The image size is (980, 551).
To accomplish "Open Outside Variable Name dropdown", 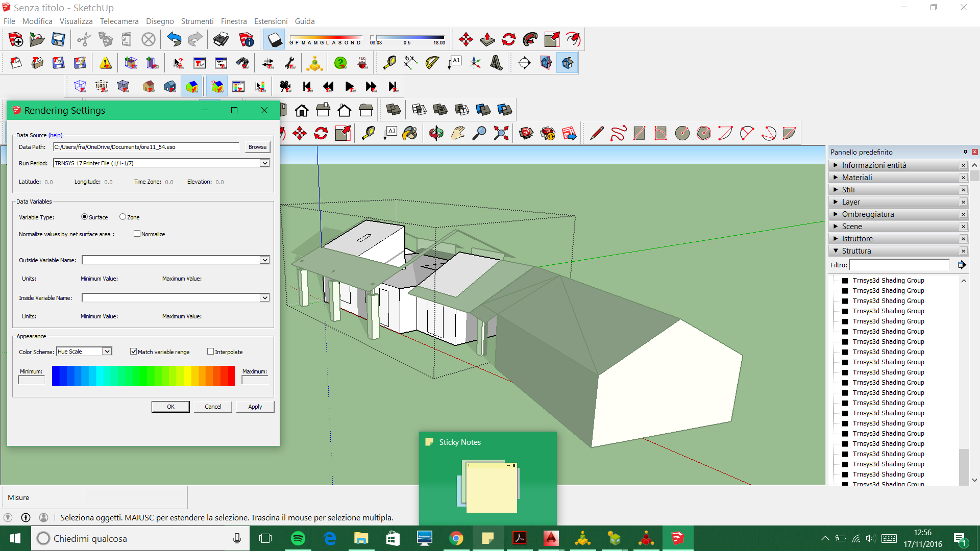I will [x=264, y=260].
